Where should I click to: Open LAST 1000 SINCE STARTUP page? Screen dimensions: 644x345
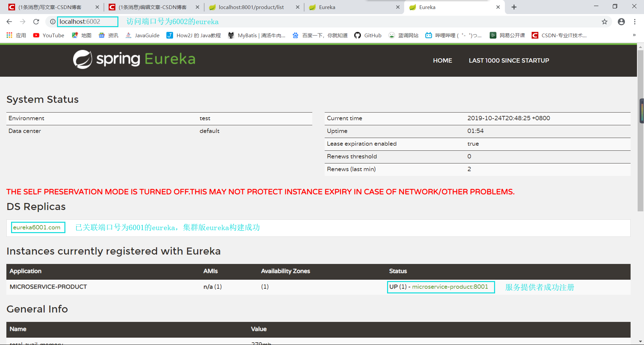[509, 61]
